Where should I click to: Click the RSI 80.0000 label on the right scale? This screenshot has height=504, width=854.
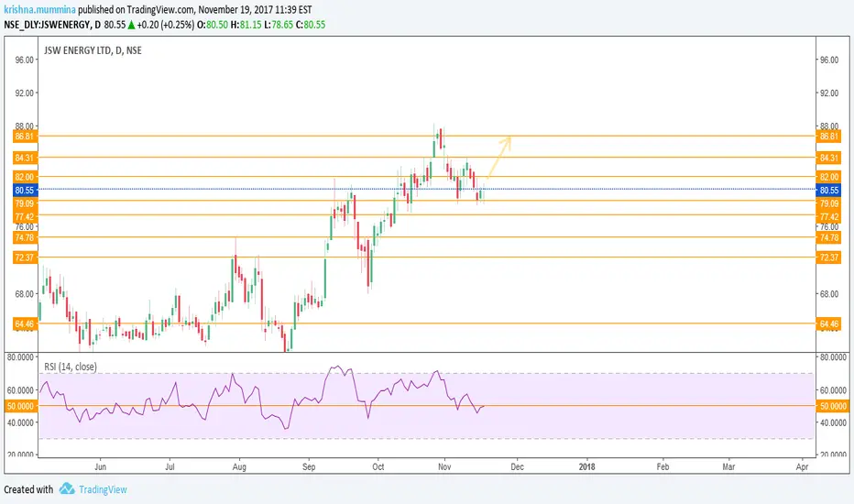click(833, 357)
